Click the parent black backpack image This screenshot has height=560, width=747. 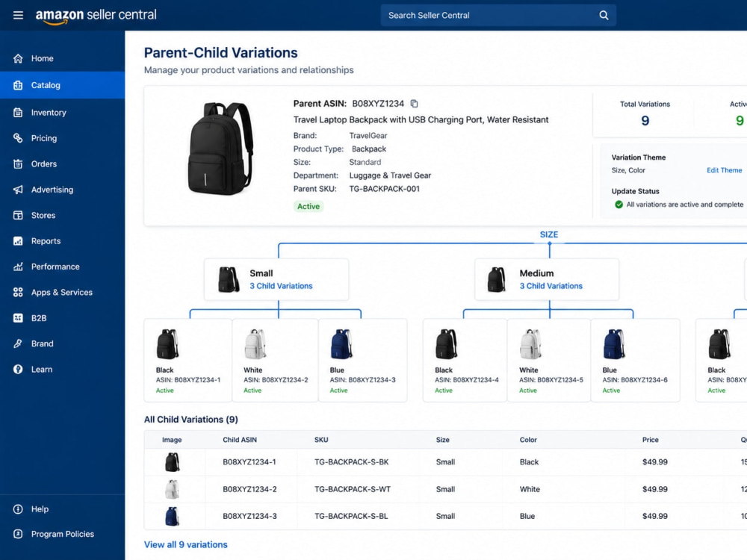coord(220,149)
